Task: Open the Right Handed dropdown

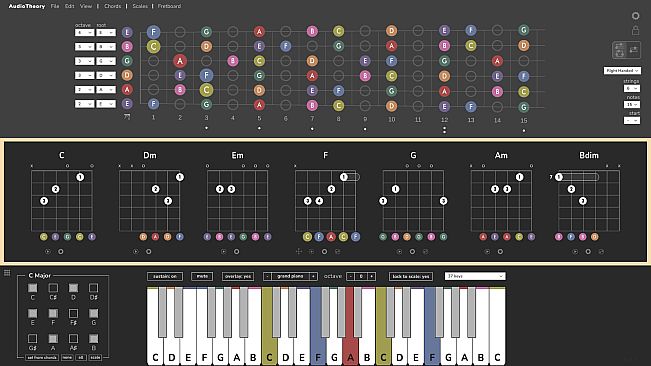Action: [x=622, y=71]
